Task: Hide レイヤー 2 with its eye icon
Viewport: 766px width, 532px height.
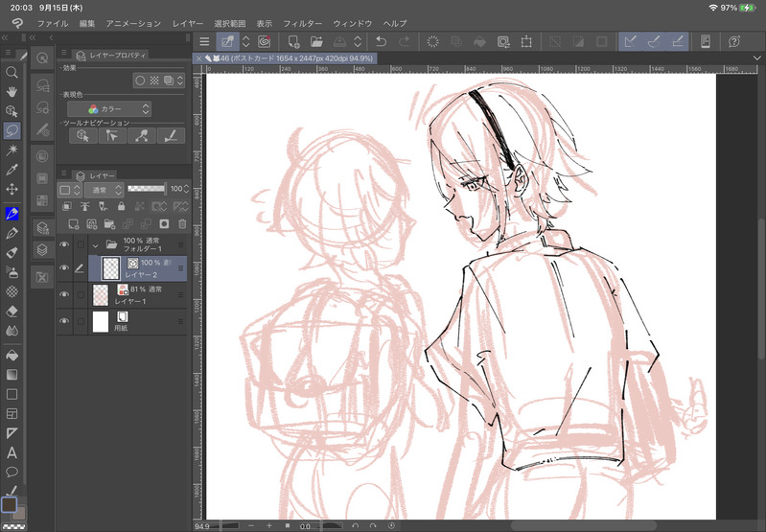Action: coord(64,268)
